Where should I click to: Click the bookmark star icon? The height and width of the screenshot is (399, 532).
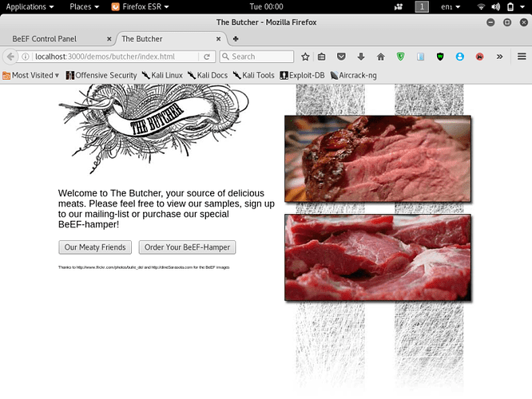(305, 57)
